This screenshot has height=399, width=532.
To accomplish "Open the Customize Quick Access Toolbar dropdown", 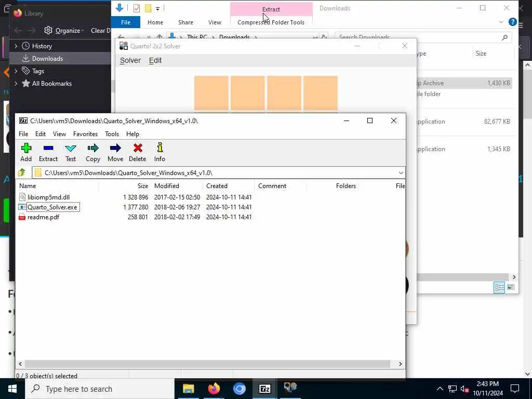I will [x=158, y=8].
